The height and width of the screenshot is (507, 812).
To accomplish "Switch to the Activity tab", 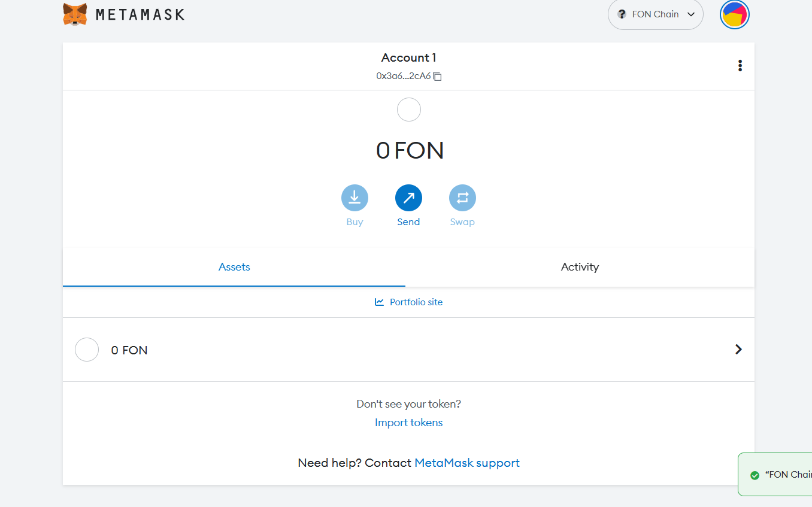I will click(580, 267).
